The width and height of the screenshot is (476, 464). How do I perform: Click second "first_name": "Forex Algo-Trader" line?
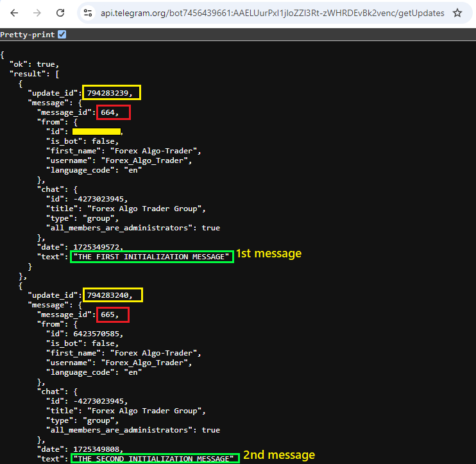pos(124,353)
